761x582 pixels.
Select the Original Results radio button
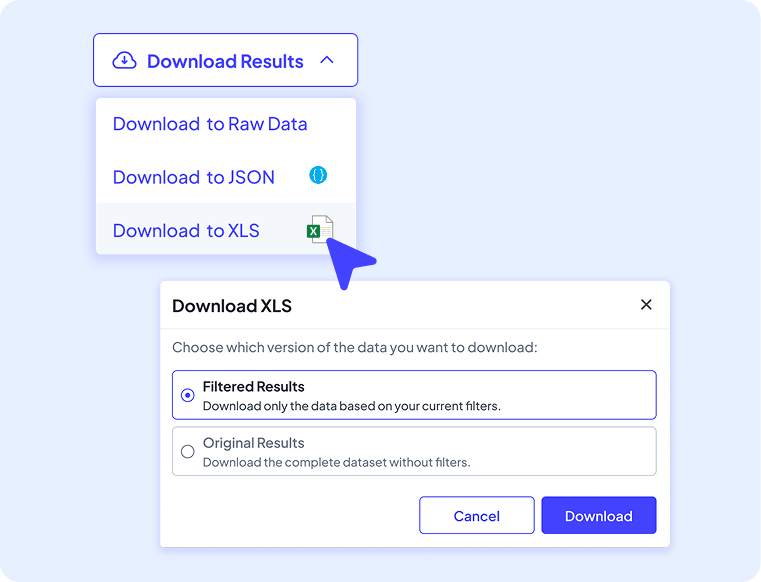coord(187,452)
